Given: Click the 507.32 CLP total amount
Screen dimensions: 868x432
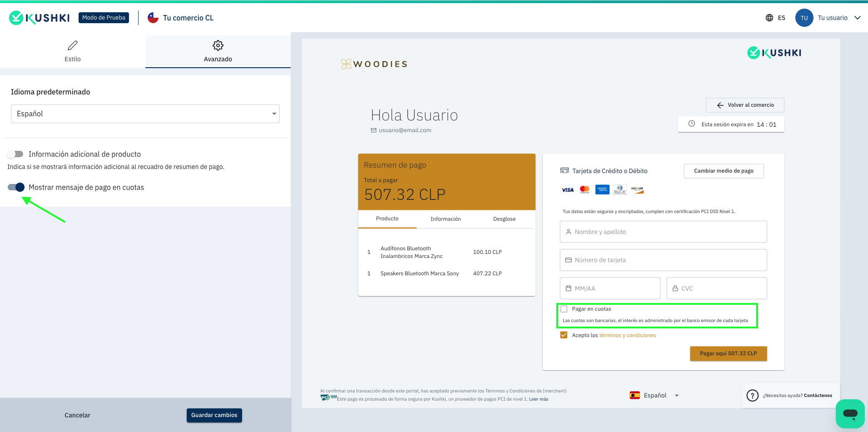Looking at the screenshot, I should (405, 194).
